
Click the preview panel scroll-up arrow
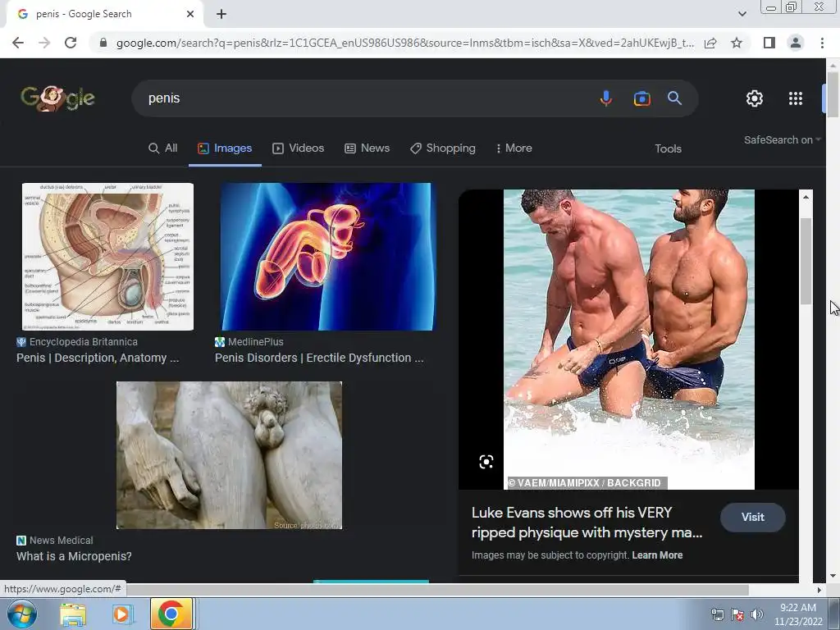coord(806,197)
